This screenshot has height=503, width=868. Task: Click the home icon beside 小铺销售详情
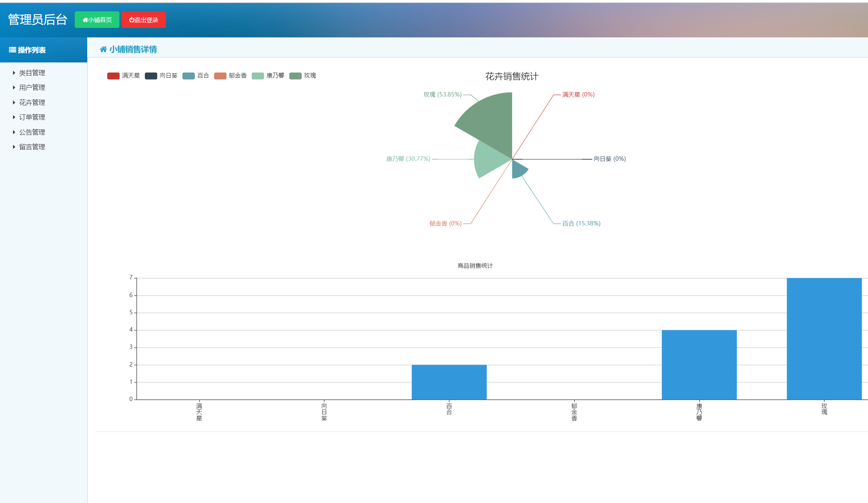pos(103,49)
